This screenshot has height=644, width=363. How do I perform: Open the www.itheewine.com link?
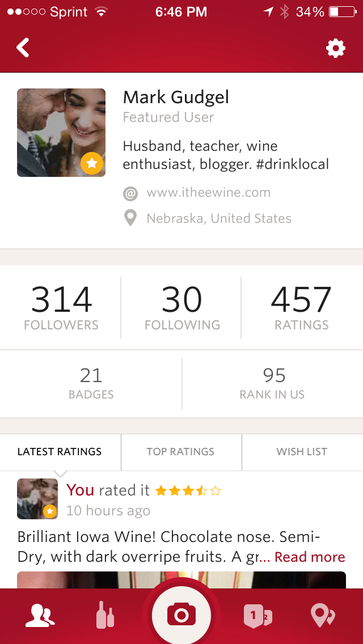pyautogui.click(x=208, y=193)
